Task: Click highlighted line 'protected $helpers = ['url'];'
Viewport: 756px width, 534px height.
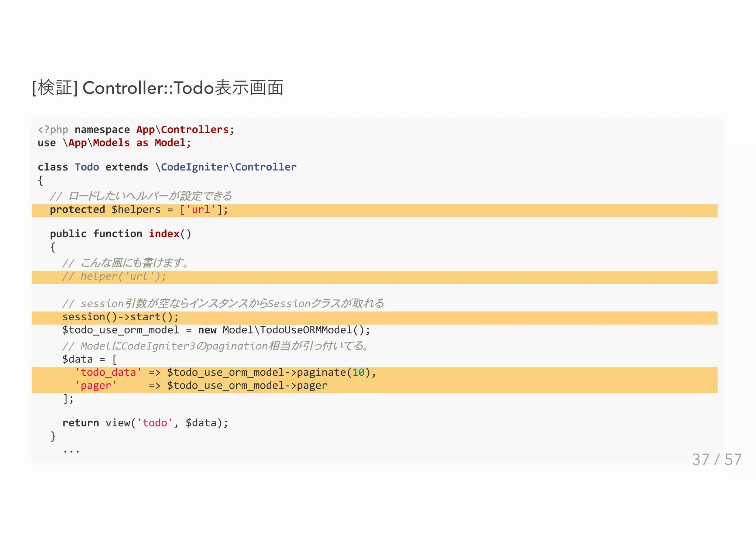Action: [x=375, y=210]
